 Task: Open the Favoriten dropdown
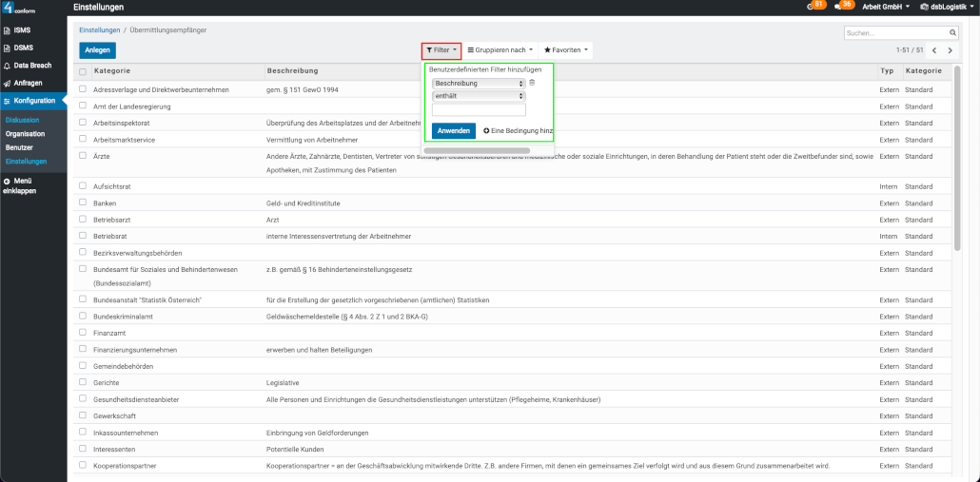565,49
